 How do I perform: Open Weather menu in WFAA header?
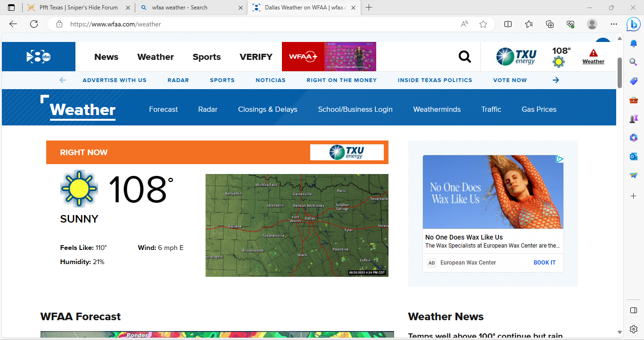coord(156,57)
